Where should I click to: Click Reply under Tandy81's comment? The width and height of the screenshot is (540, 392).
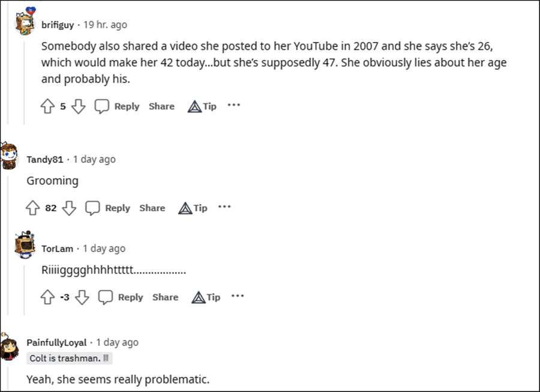pyautogui.click(x=118, y=208)
